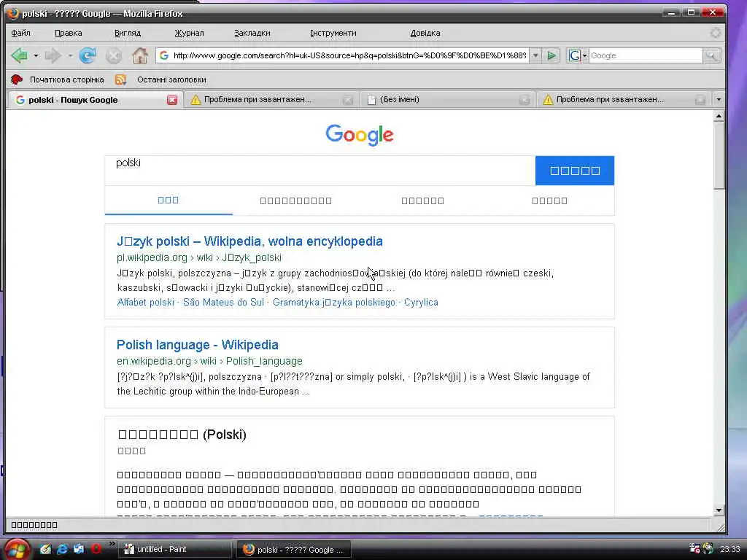The width and height of the screenshot is (747, 560).
Task: Open the Файл menu
Action: [x=20, y=33]
